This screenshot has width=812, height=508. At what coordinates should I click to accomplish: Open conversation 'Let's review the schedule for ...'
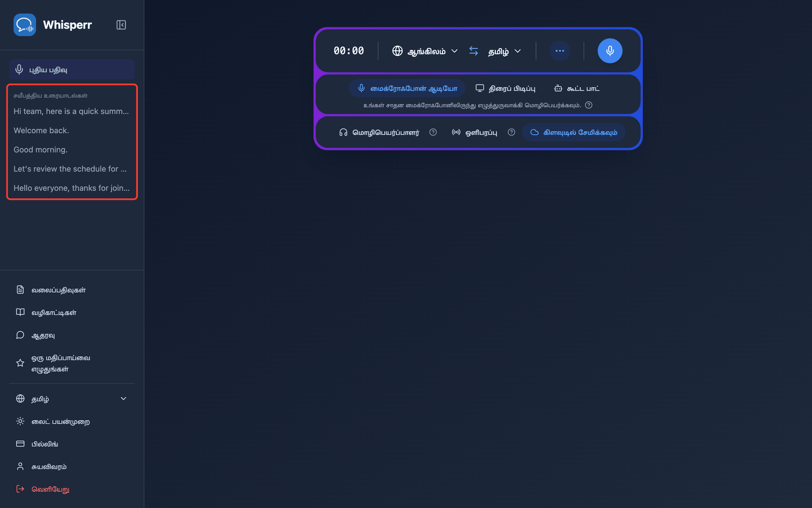click(x=72, y=169)
